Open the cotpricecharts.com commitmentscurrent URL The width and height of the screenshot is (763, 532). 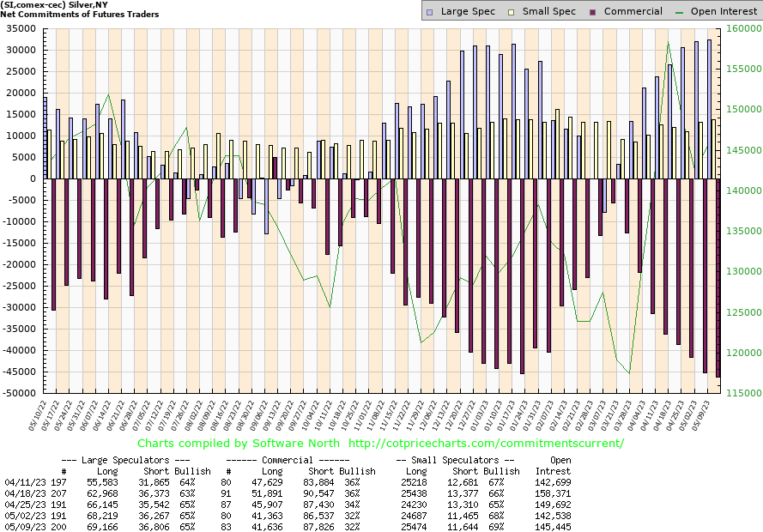coord(487,444)
